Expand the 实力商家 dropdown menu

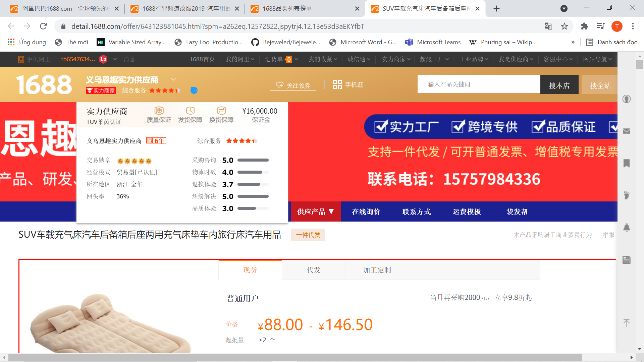point(396,59)
